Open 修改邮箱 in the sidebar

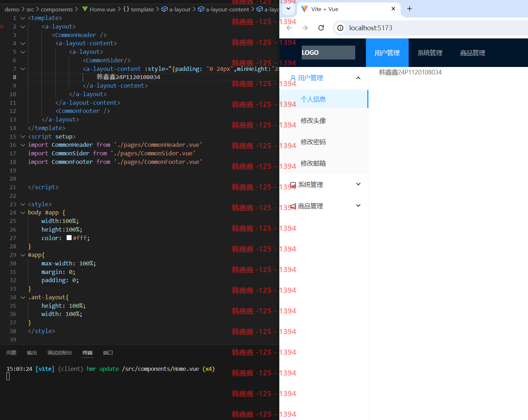pyautogui.click(x=323, y=163)
